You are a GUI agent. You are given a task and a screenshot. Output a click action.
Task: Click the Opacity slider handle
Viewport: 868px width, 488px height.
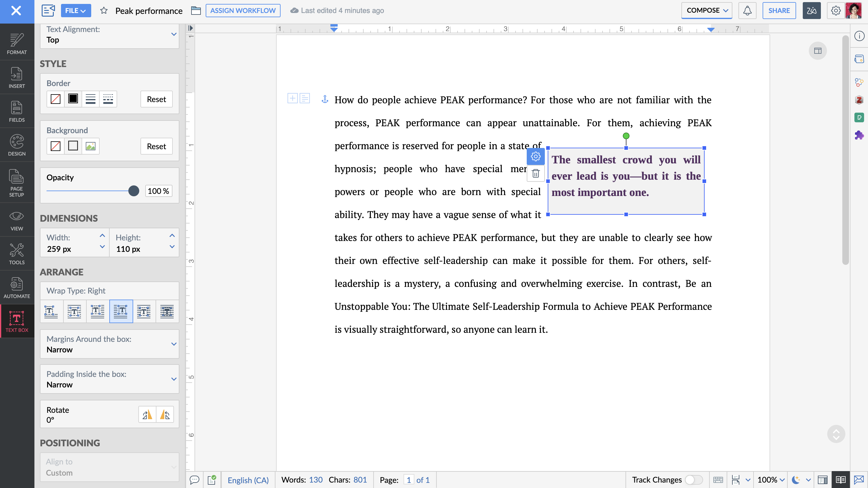coord(134,191)
